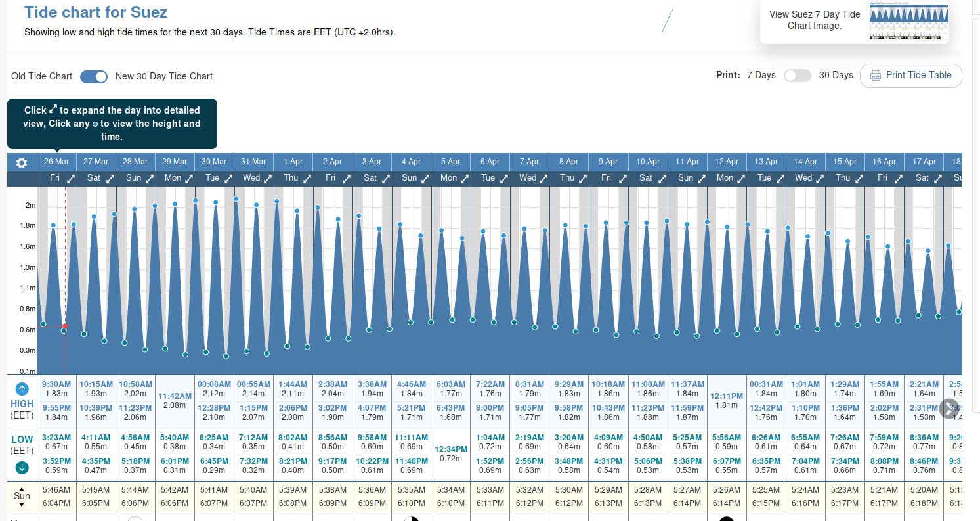Image resolution: width=980 pixels, height=521 pixels.
Task: Click printer icon in Print Tide Table
Action: (876, 76)
